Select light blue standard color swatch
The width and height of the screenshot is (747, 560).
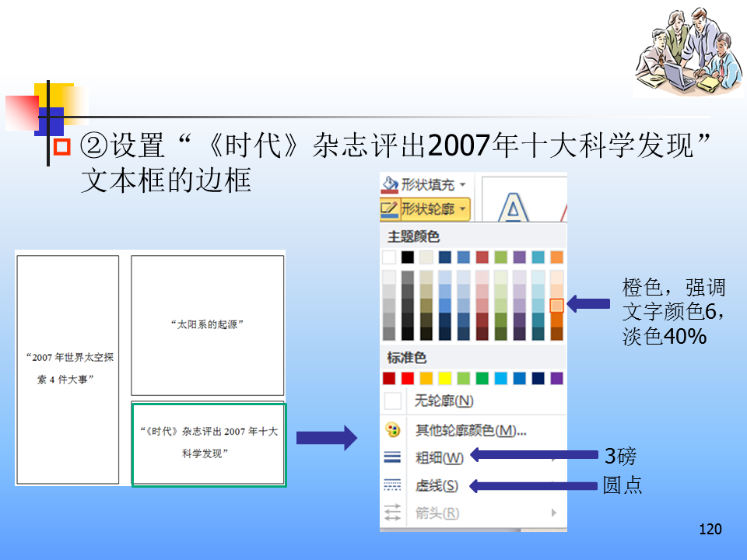(x=500, y=378)
